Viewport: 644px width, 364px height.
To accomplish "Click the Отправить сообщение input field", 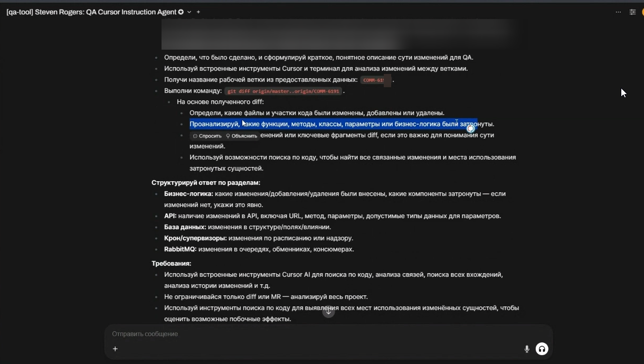I will pyautogui.click(x=264, y=333).
